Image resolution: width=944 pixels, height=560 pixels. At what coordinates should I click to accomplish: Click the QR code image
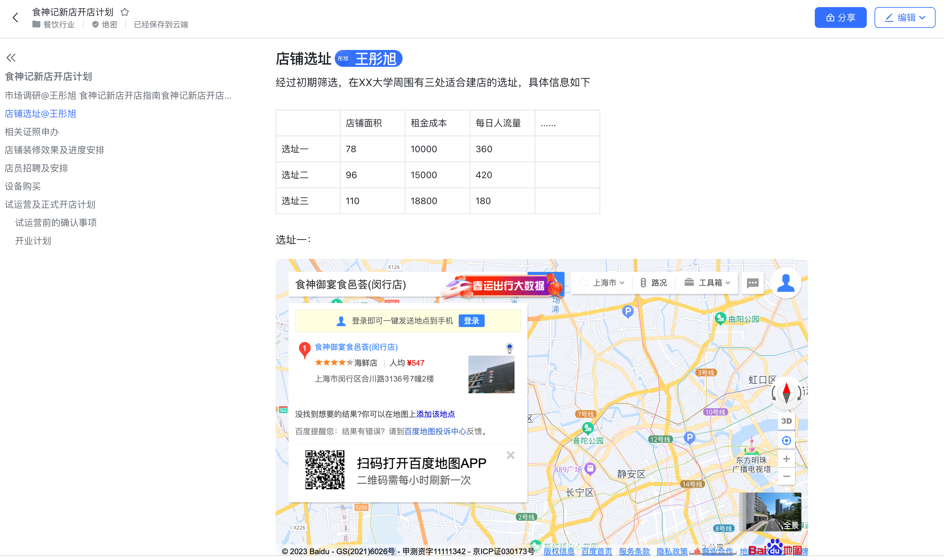(x=325, y=469)
